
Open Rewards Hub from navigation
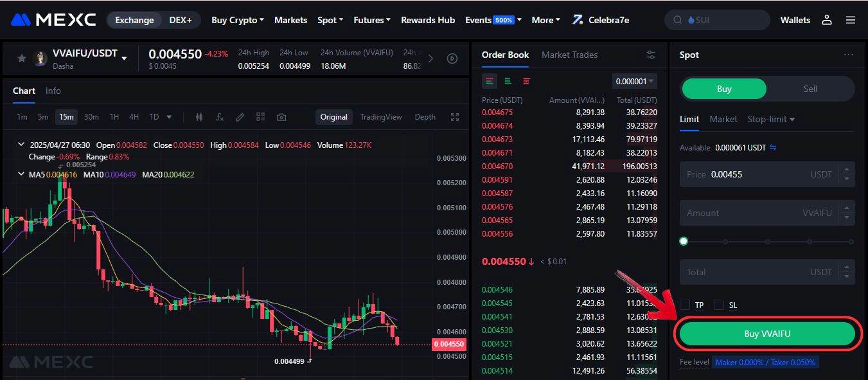(x=428, y=20)
